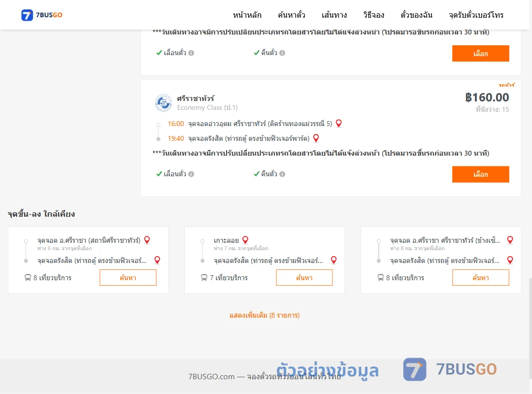The image size is (532, 394).
Task: Click ห่าง 7 กม. distance text
Action: pos(241,248)
